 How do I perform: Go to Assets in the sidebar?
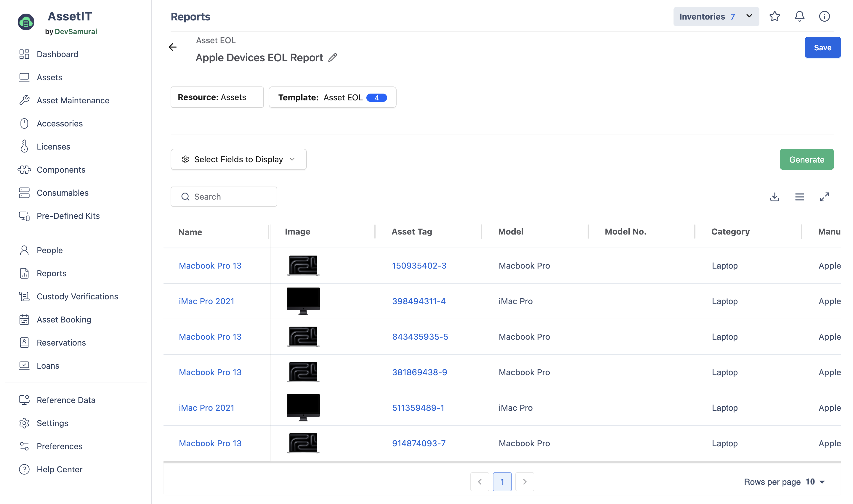(49, 77)
